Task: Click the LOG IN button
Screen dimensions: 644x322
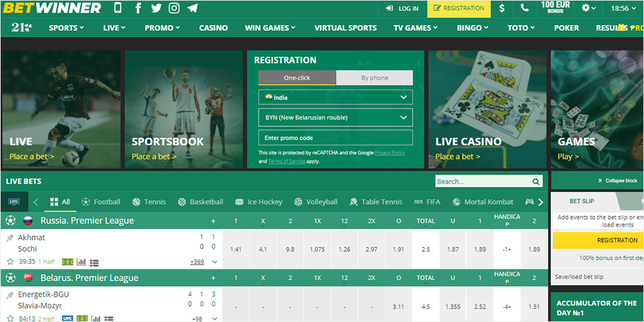Action: [402, 8]
